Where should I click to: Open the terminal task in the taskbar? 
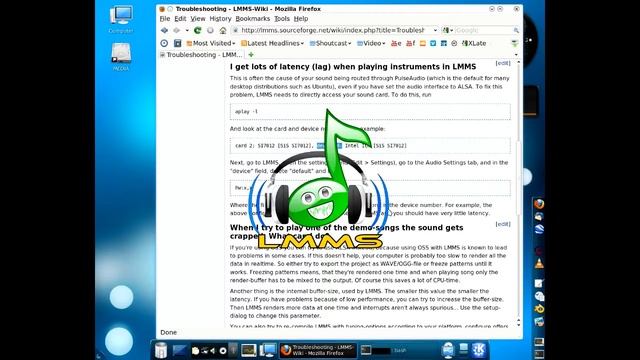(x=385, y=350)
